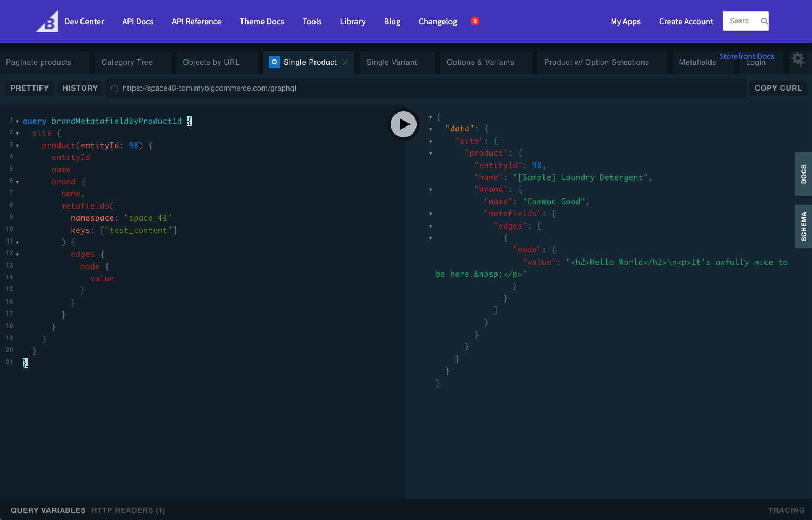Open the SCHEMA side panel
812x520 pixels.
[803, 226]
